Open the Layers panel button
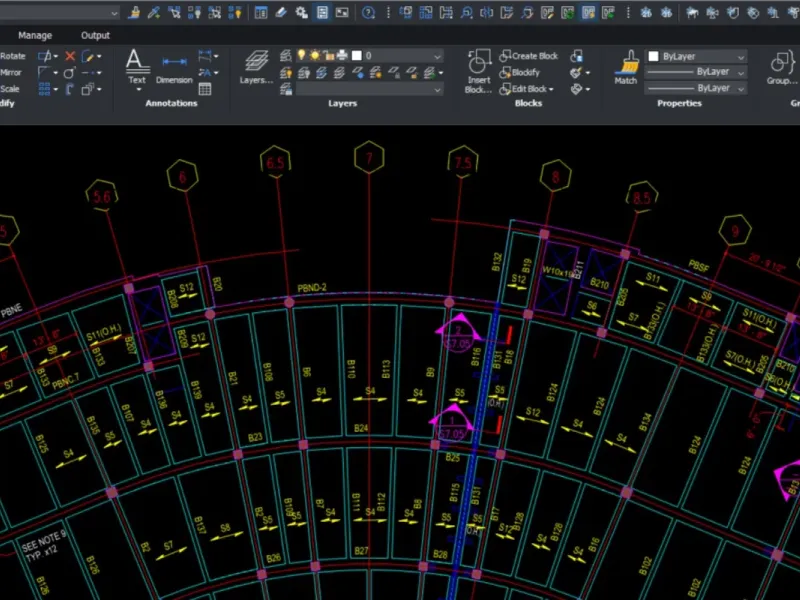Screen dimensions: 800x600 click(x=257, y=66)
